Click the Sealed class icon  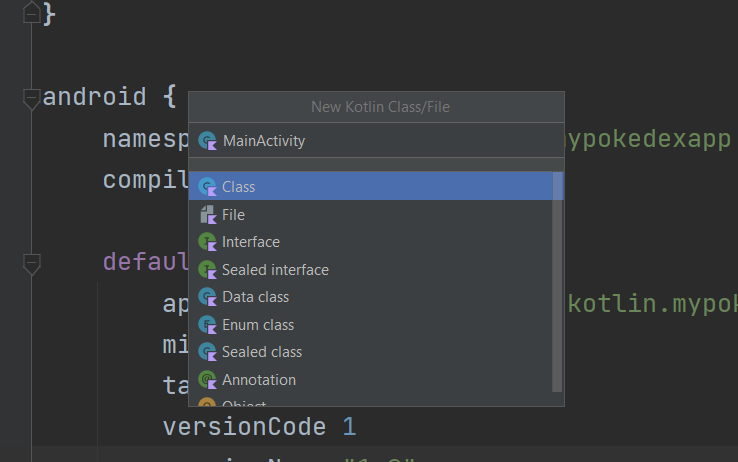[208, 352]
